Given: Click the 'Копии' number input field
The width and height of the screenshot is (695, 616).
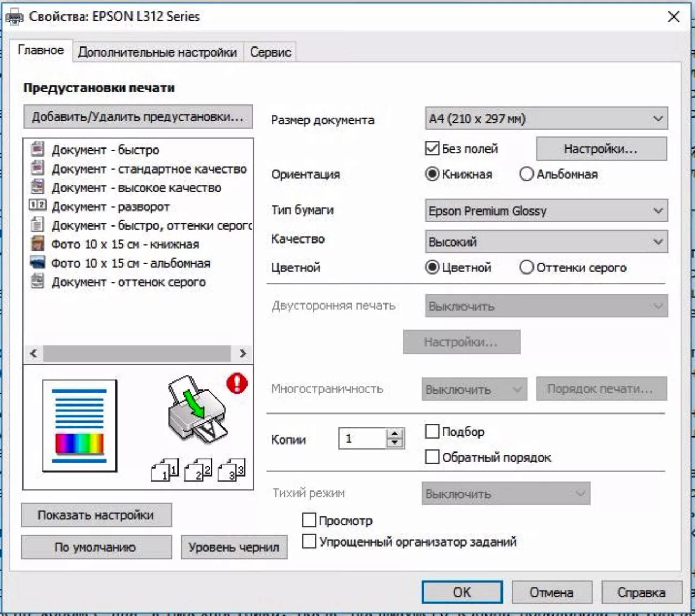Looking at the screenshot, I should [x=362, y=438].
